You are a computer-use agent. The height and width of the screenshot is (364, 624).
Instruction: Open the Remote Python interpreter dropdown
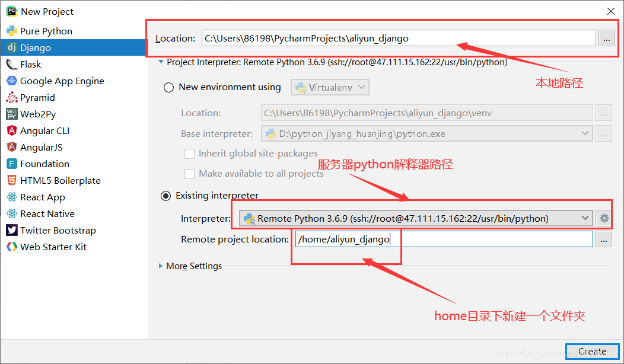click(416, 218)
